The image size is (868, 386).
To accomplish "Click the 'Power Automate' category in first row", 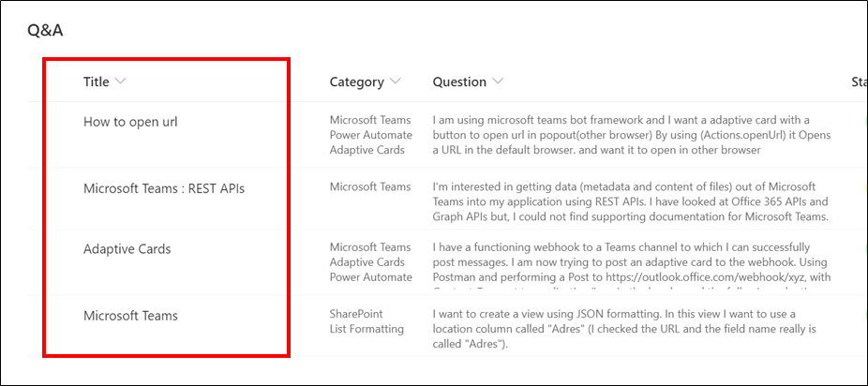I will click(371, 135).
